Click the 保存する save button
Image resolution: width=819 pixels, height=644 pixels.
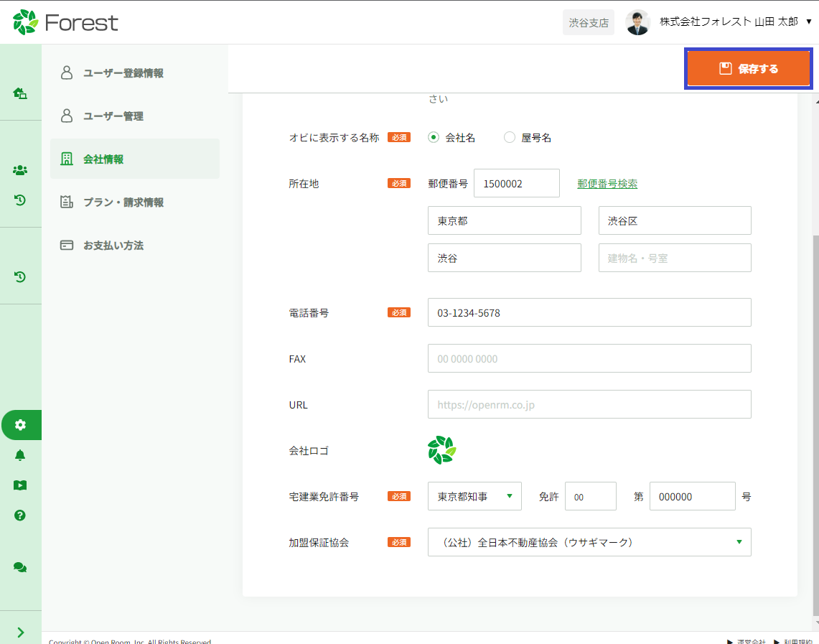(x=748, y=69)
